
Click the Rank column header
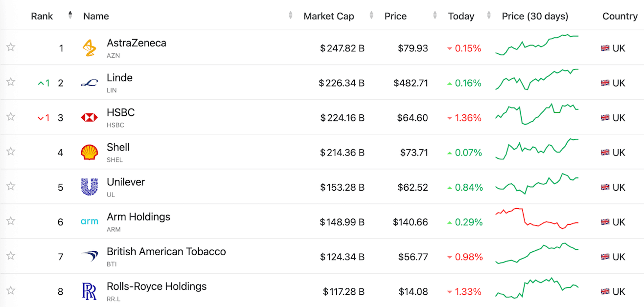click(x=42, y=16)
